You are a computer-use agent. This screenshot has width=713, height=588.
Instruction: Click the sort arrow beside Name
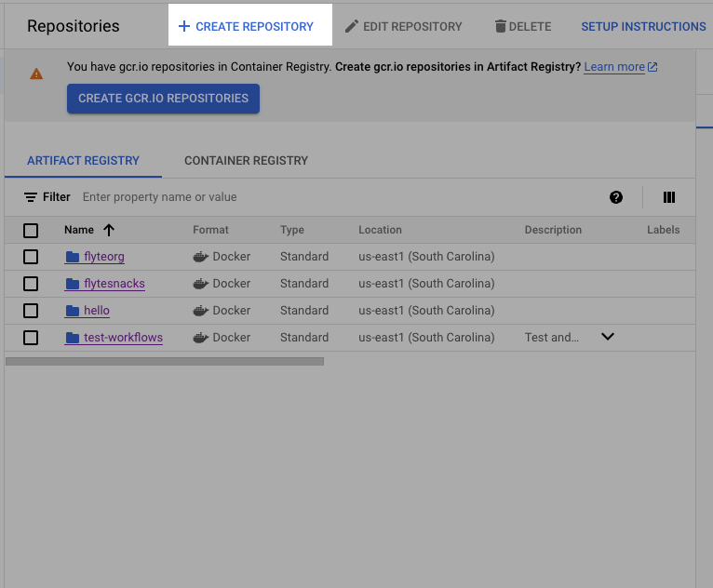point(109,230)
